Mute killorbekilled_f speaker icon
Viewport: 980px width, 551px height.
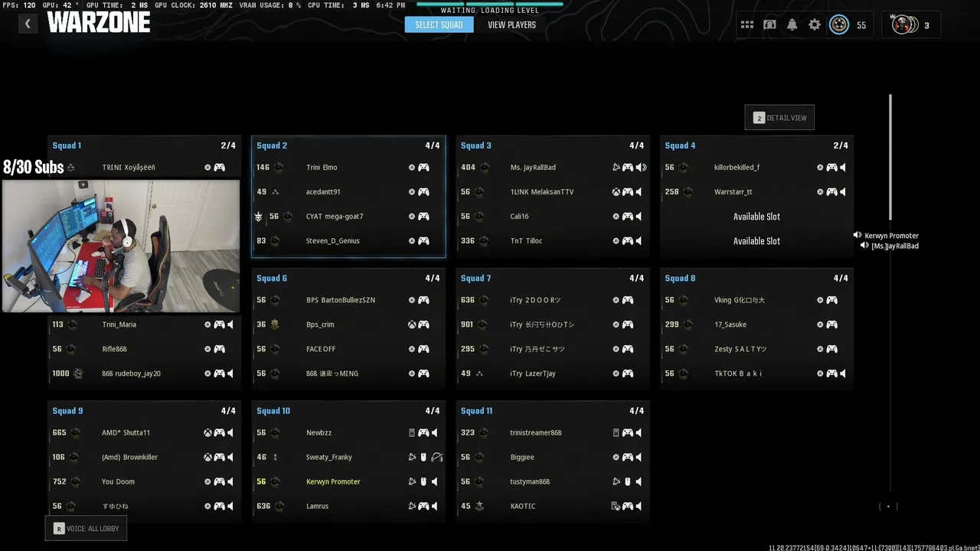(x=843, y=168)
